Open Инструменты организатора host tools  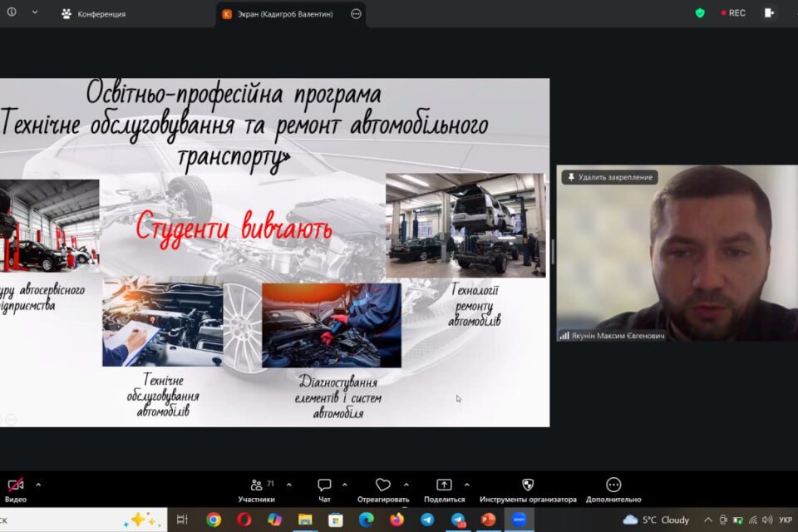[x=528, y=490]
